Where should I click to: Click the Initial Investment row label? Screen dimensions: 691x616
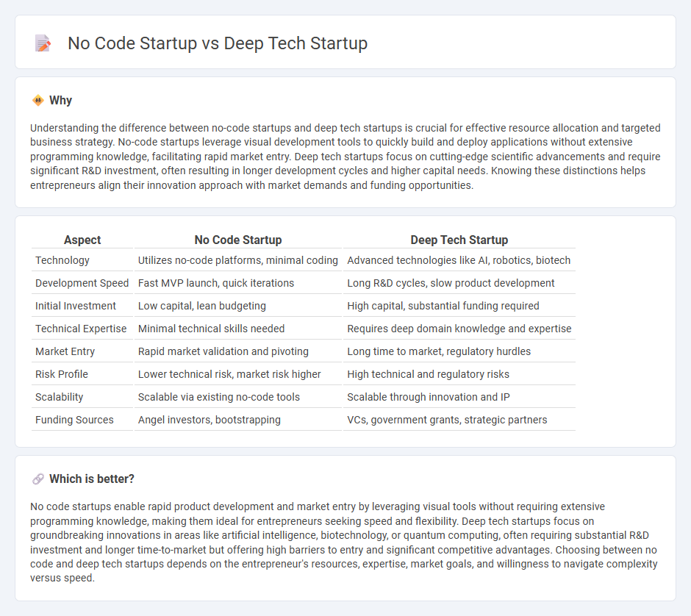point(76,306)
